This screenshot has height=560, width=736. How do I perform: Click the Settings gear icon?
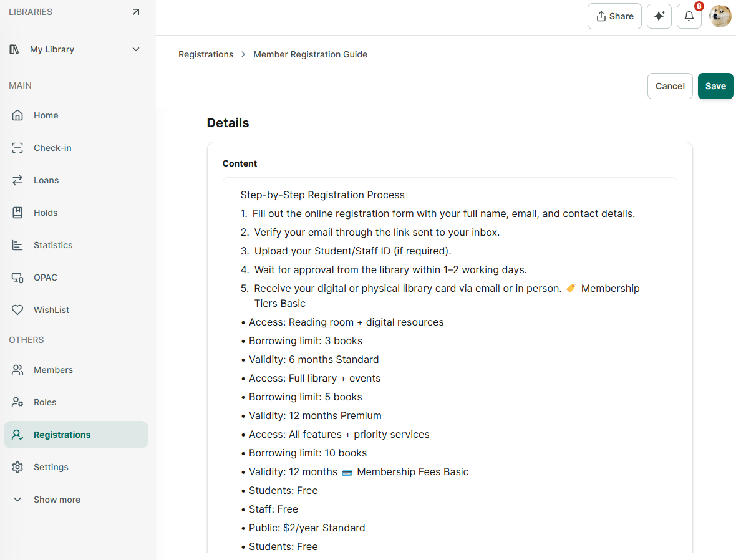pyautogui.click(x=17, y=467)
